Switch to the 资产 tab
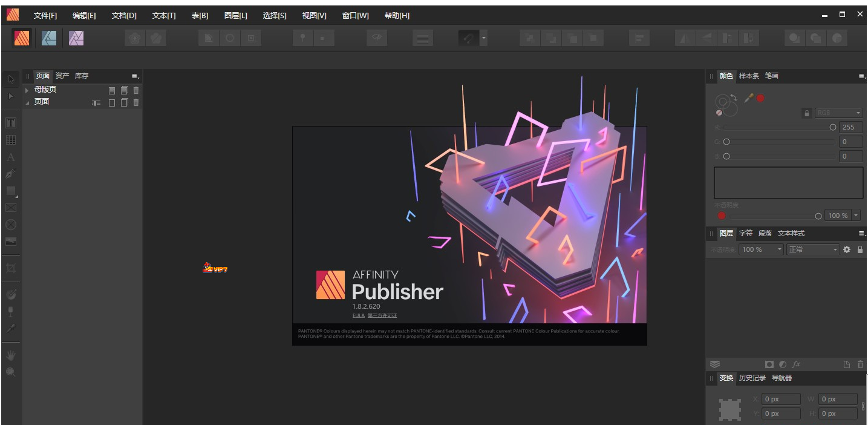This screenshot has height=425, width=868. (x=62, y=76)
